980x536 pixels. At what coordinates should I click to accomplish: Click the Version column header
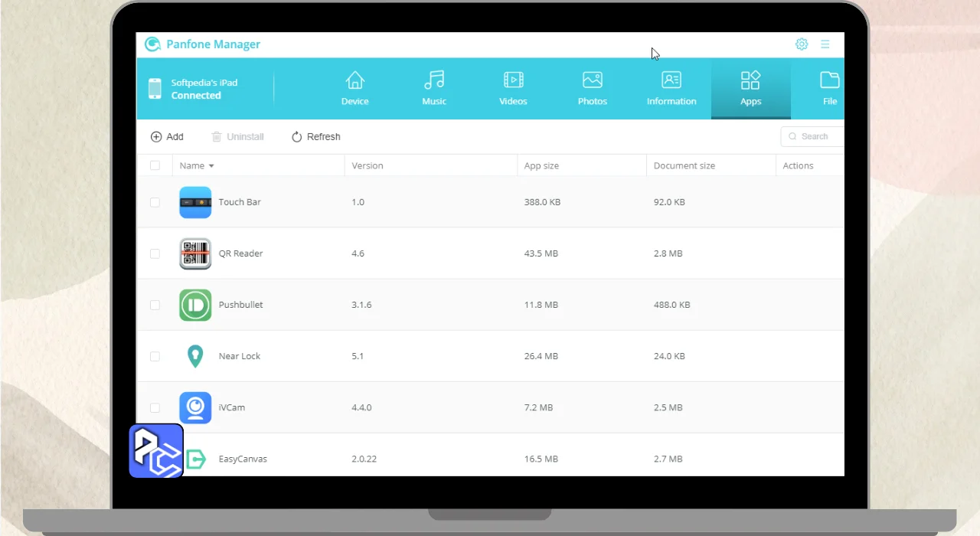[367, 165]
